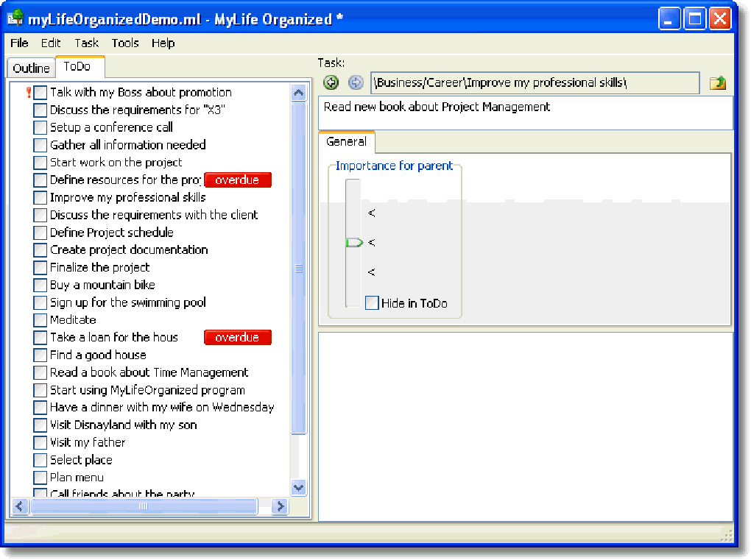Click overdue badge on Define resources task
Image resolution: width=751 pixels, height=560 pixels.
click(238, 180)
